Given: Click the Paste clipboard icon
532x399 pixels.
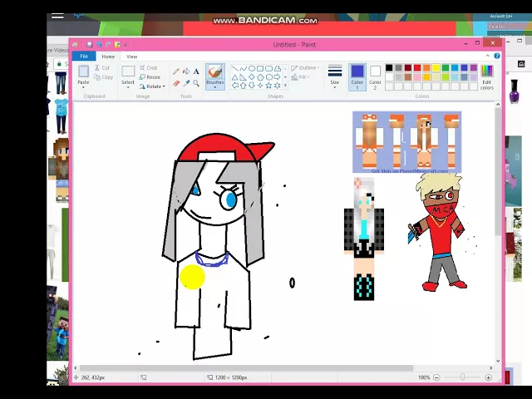Looking at the screenshot, I should (83, 71).
